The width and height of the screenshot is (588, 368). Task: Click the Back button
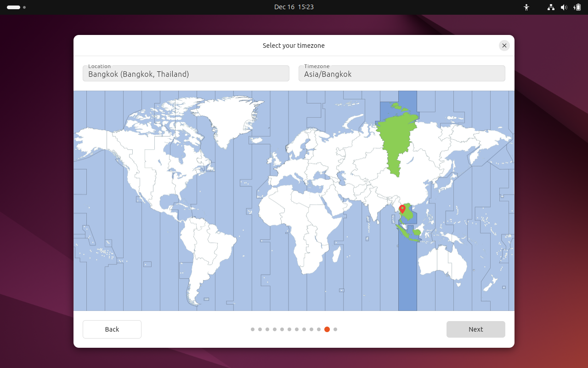tap(112, 329)
